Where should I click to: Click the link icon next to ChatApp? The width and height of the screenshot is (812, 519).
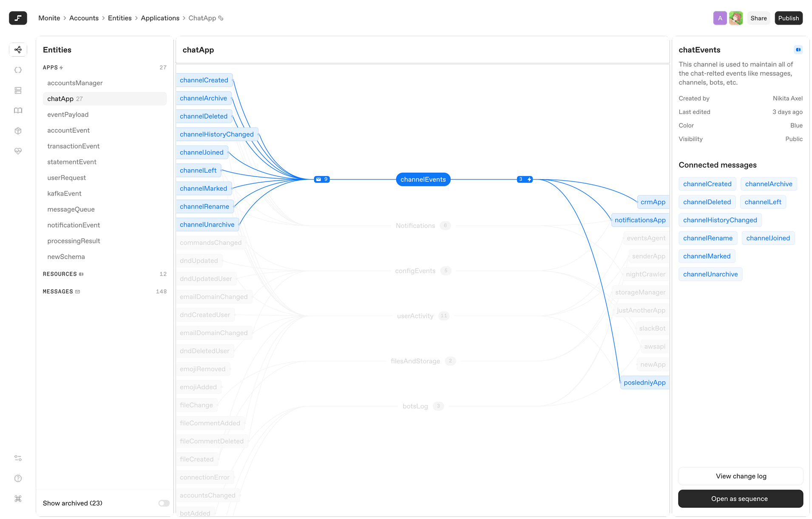click(221, 18)
